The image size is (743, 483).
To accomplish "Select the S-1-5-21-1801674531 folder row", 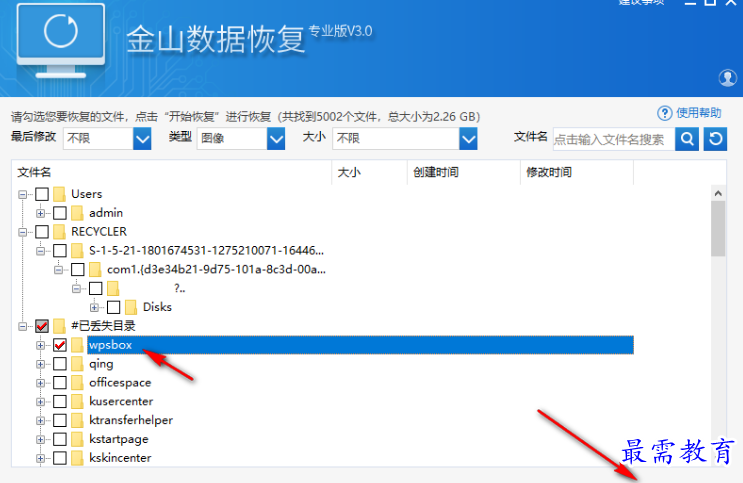I will coord(207,250).
